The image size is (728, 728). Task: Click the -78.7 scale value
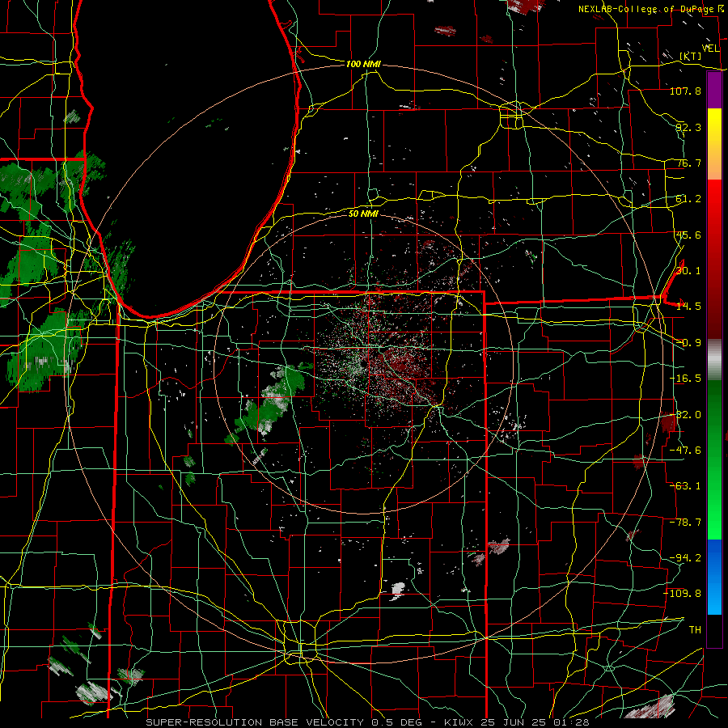click(685, 523)
